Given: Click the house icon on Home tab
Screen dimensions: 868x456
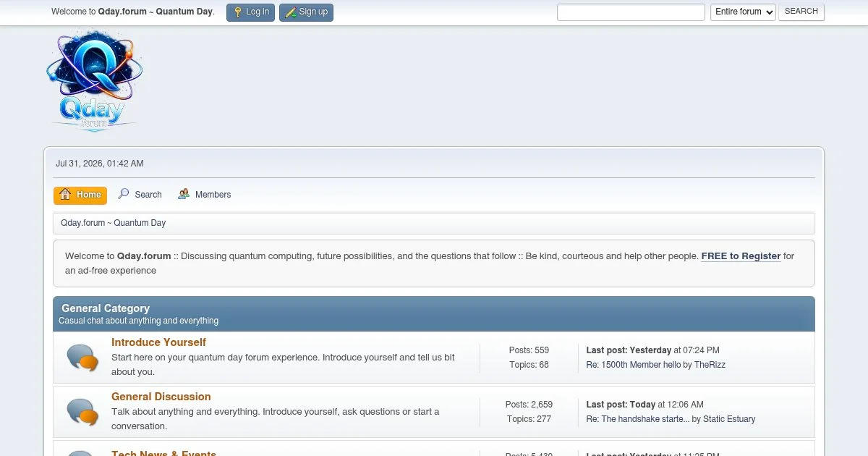Looking at the screenshot, I should point(65,195).
